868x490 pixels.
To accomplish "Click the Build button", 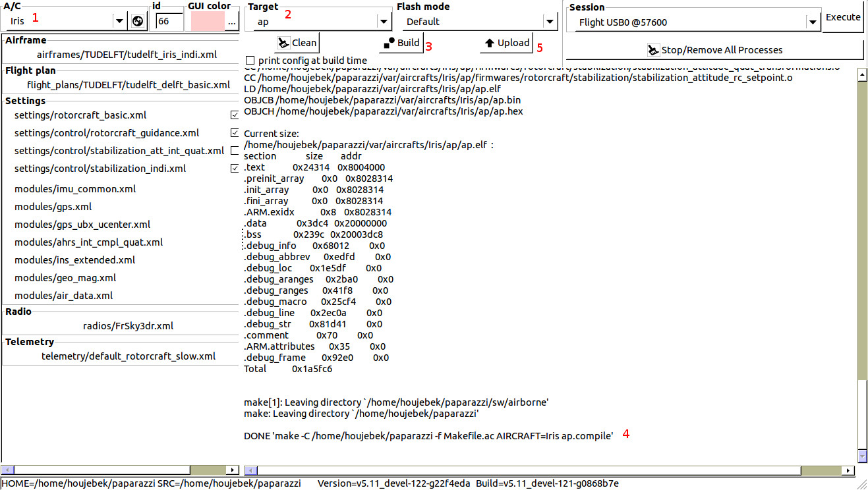I will [401, 43].
